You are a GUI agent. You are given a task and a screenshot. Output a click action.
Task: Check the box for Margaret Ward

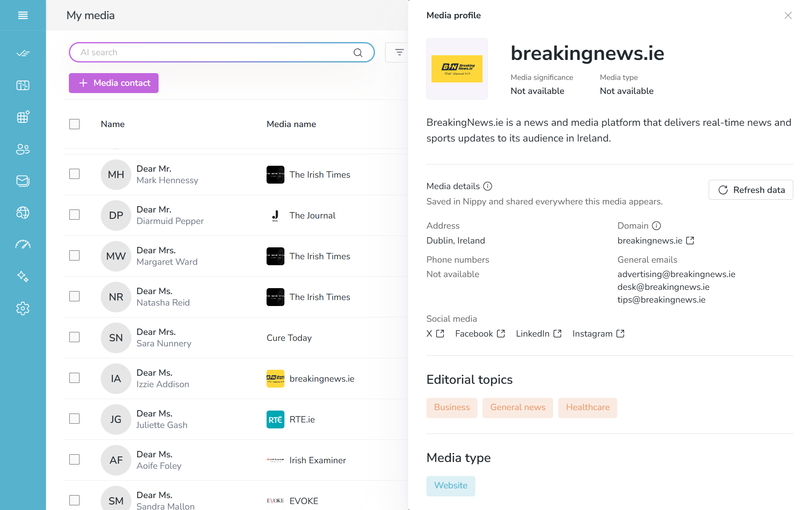[74, 255]
